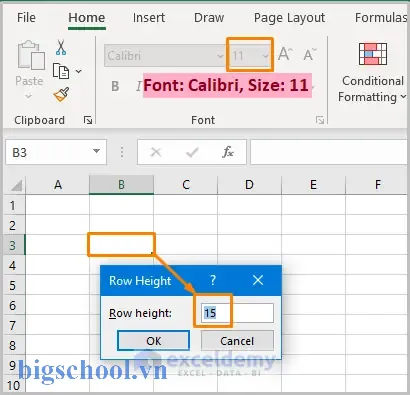The image size is (410, 395).
Task: Select column C header
Action: coord(186,185)
